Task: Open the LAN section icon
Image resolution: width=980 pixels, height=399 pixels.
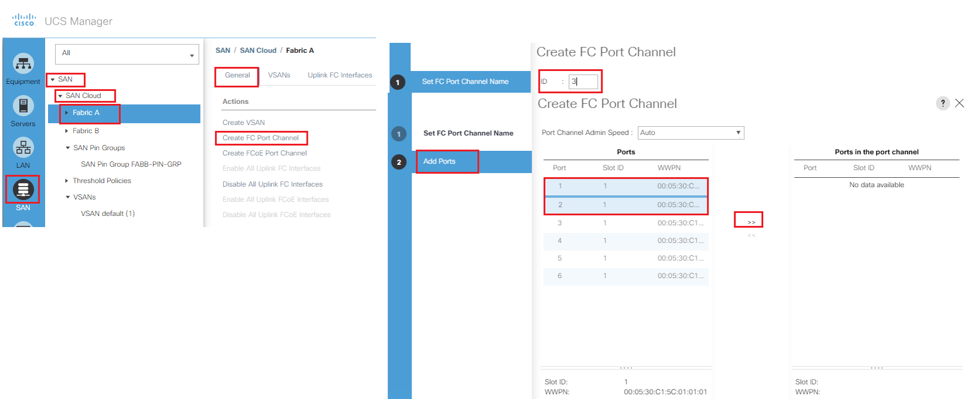Action: (23, 147)
